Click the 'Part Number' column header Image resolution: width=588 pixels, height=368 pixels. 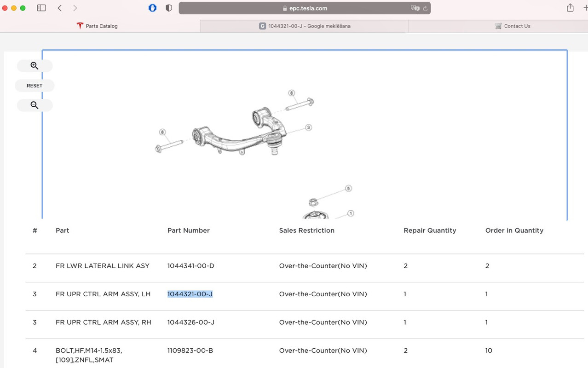tap(189, 230)
